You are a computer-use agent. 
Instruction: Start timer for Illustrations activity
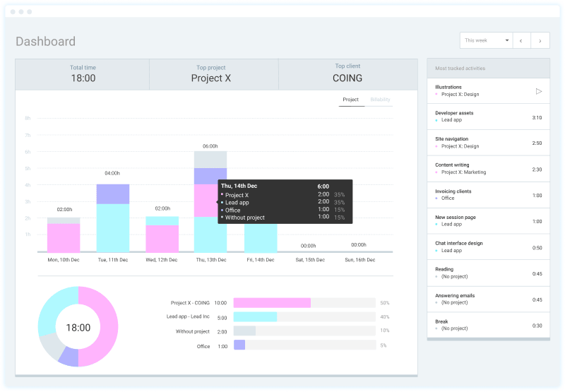[538, 91]
